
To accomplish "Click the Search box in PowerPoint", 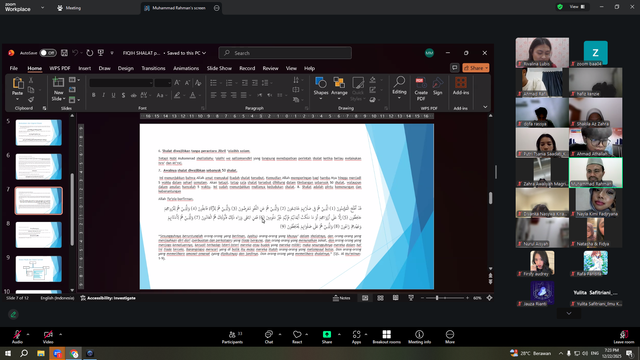I will 285,53.
